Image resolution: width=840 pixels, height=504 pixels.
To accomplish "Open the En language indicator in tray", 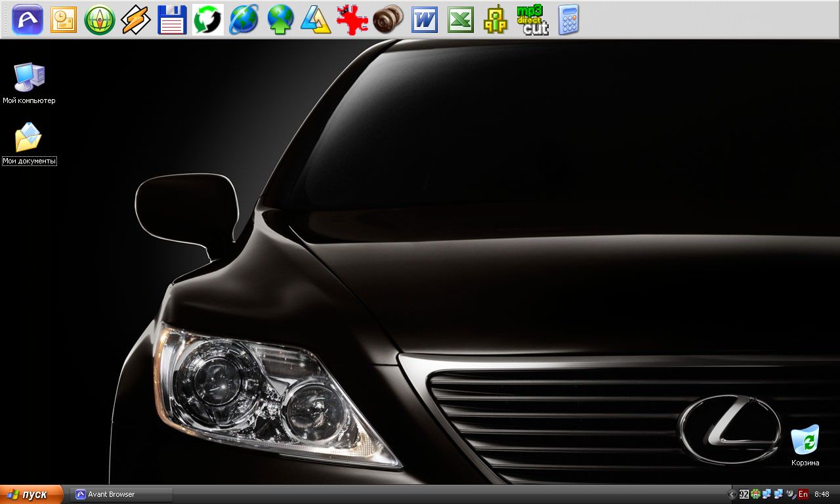I will coord(803,494).
